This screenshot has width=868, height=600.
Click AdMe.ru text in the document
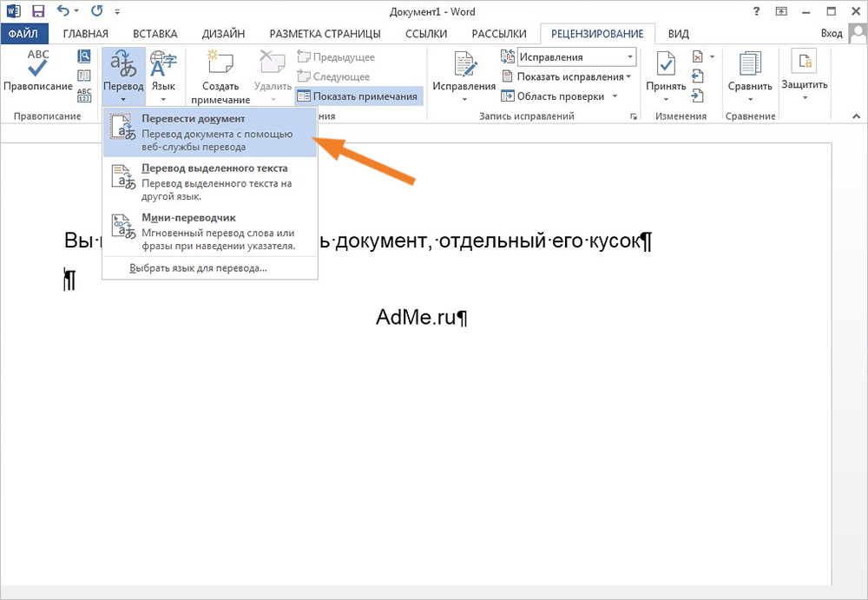[415, 317]
